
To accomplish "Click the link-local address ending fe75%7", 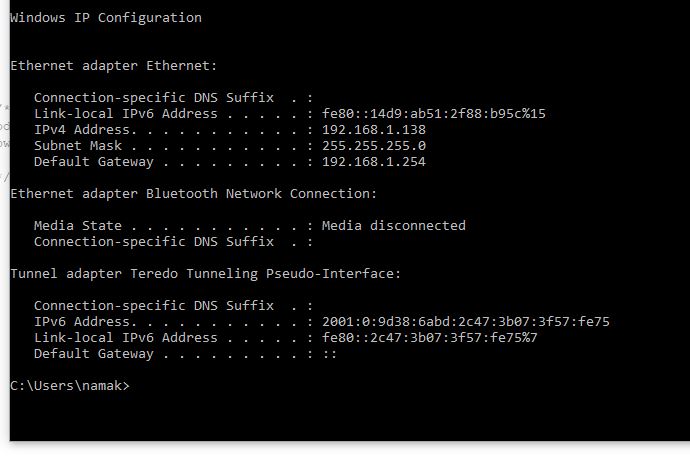I will tap(430, 338).
